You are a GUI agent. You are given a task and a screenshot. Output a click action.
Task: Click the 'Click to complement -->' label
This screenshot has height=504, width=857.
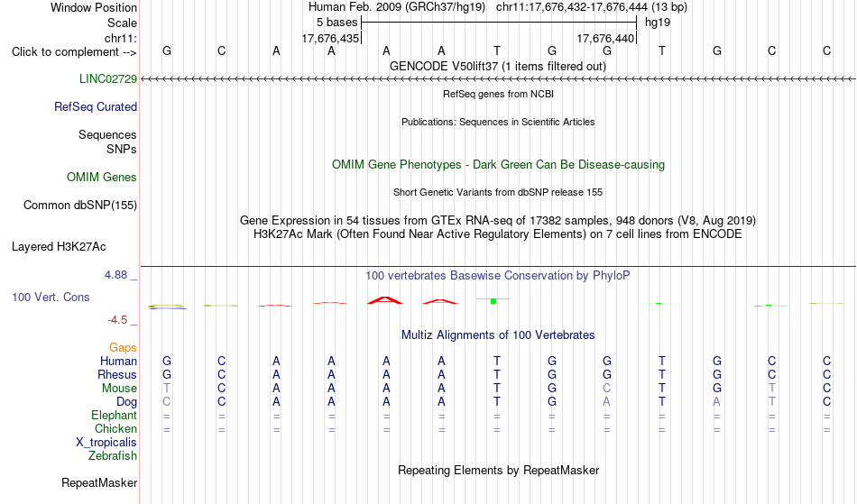click(x=74, y=52)
